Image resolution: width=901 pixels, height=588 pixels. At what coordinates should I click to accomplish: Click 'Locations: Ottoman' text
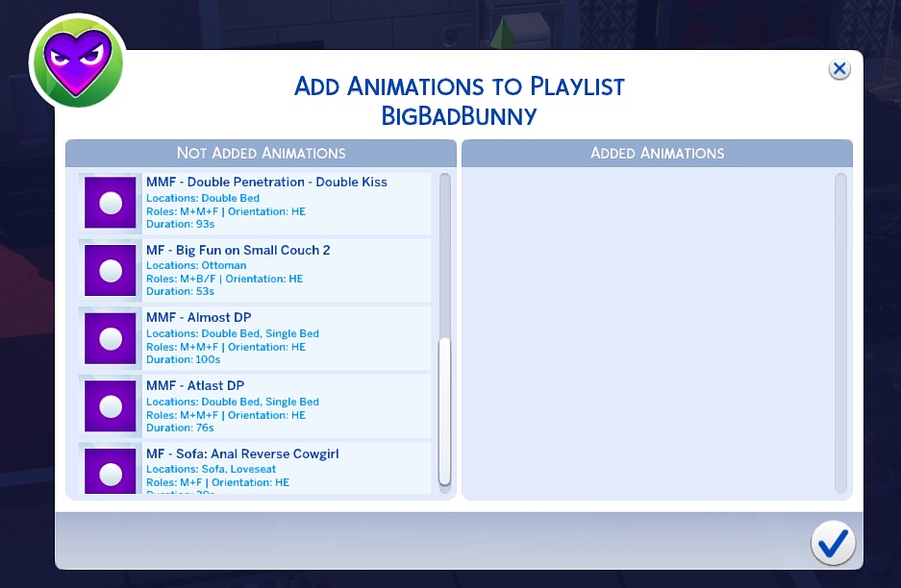click(196, 265)
